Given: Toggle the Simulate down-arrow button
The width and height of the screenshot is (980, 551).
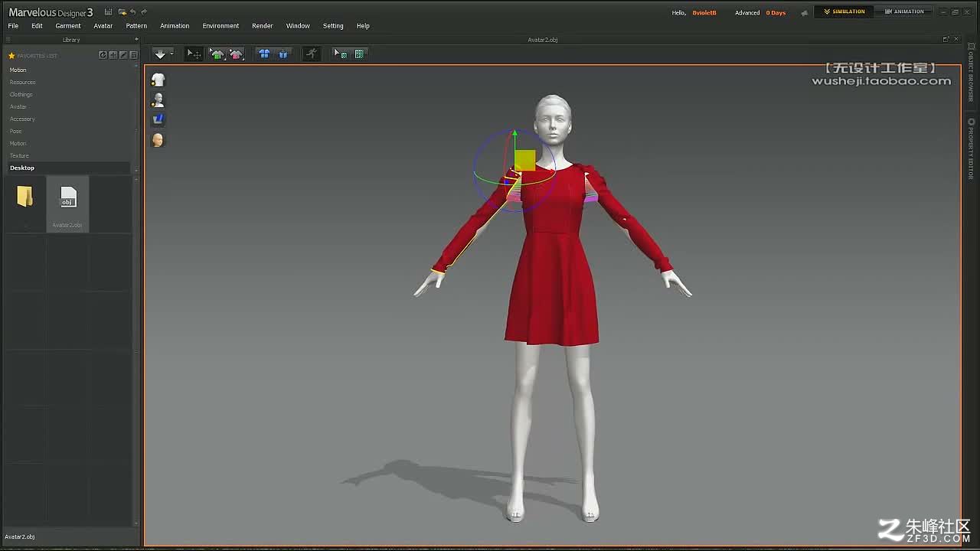Looking at the screenshot, I should pyautogui.click(x=160, y=54).
